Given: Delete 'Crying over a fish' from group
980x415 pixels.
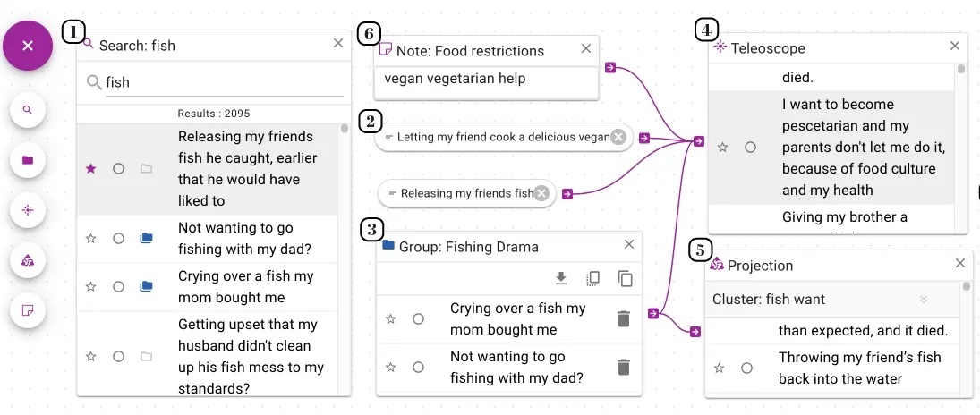Looking at the screenshot, I should (x=623, y=319).
